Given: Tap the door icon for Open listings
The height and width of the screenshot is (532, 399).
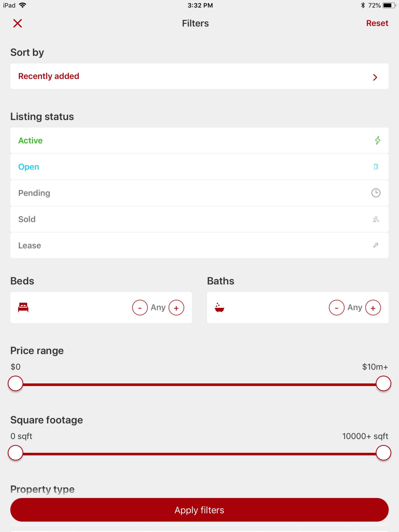Looking at the screenshot, I should click(376, 167).
